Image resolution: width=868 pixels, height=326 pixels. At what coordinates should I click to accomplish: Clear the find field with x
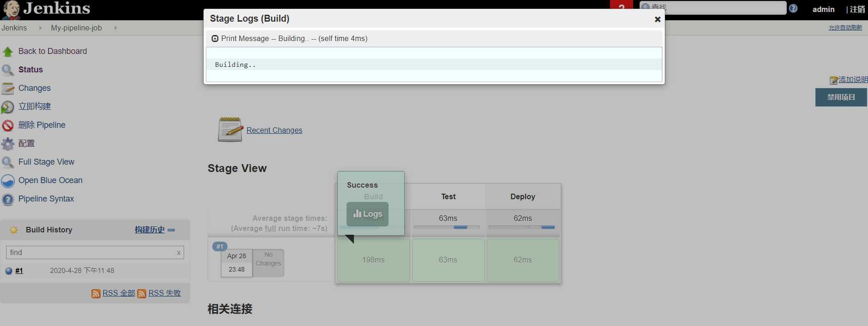(179, 253)
